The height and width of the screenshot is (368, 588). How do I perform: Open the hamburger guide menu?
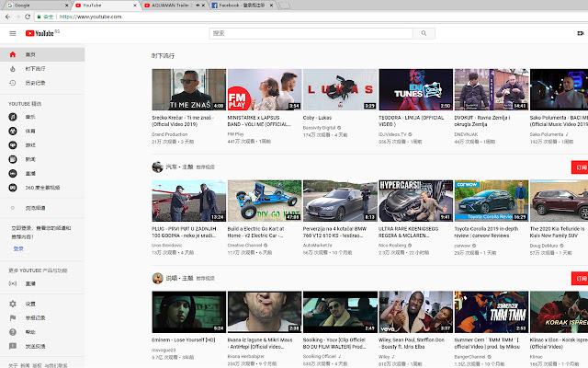12,34
